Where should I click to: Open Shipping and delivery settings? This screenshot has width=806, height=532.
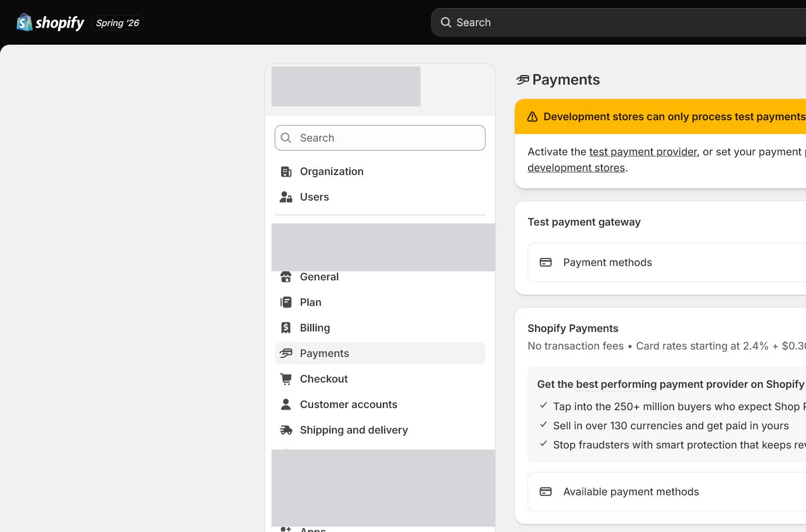380,430
